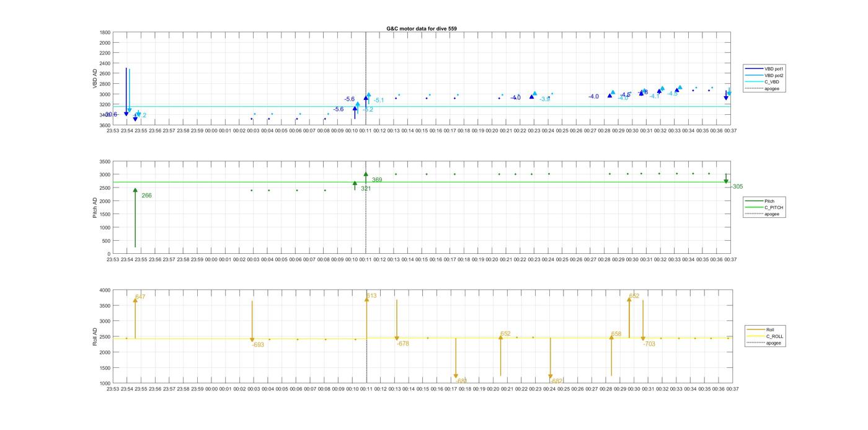Image resolution: width=868 pixels, height=430 pixels.
Task: Click the plot title 'G&C motor data for dive 559'
Action: pyautogui.click(x=422, y=29)
